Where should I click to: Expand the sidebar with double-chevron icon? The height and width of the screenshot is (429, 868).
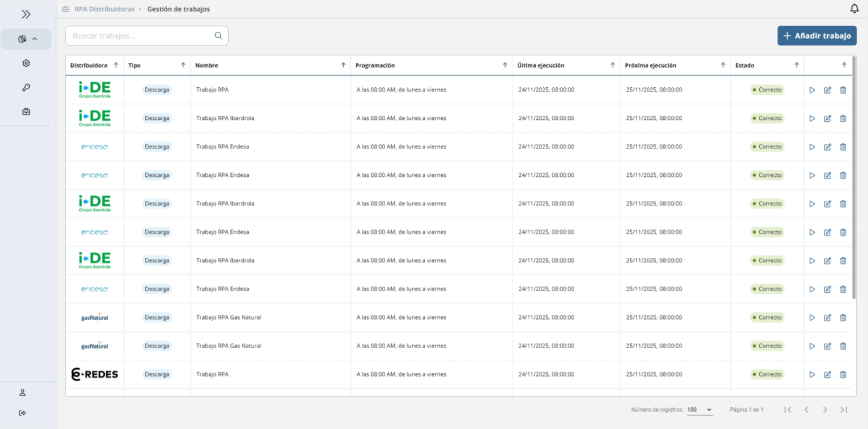(26, 15)
